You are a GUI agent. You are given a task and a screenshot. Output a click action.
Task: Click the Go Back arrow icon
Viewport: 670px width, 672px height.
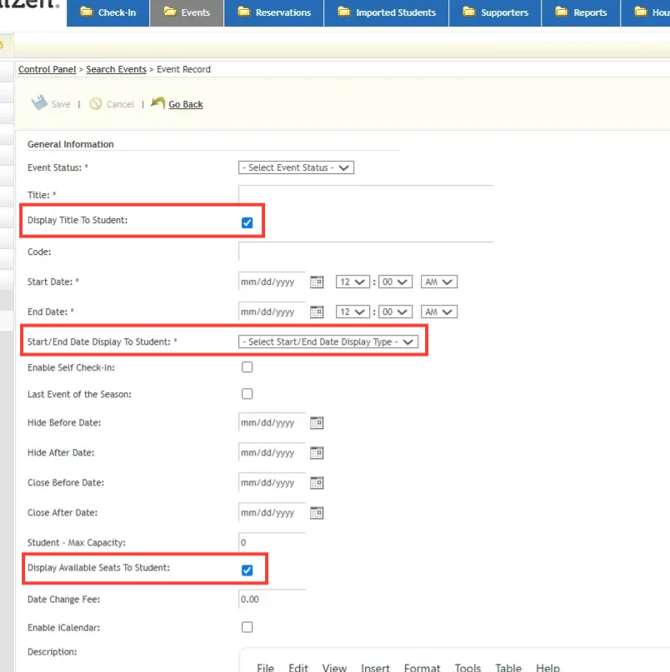pos(158,103)
